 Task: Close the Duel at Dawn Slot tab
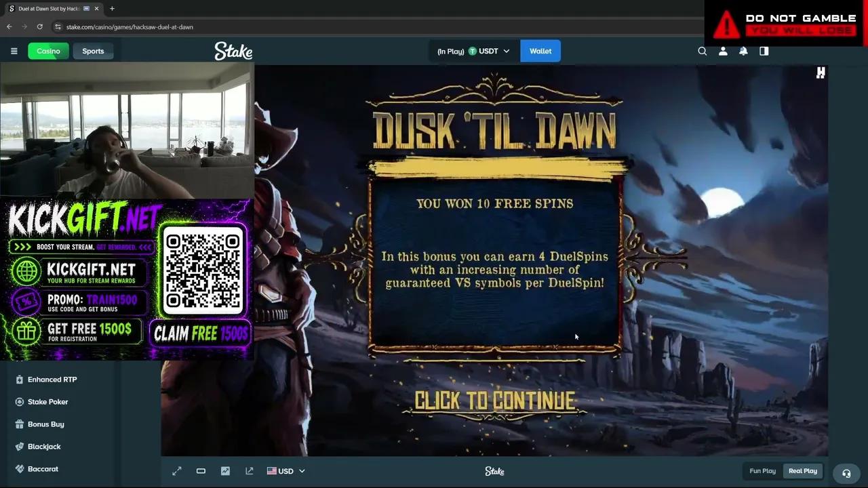97,9
